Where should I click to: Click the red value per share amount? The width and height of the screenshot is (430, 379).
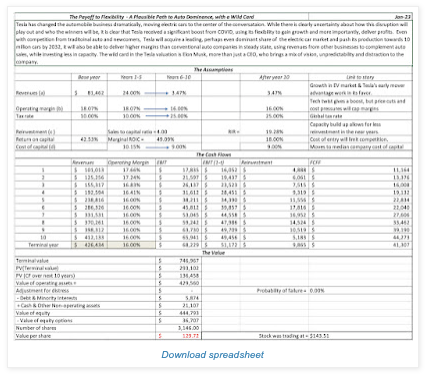pos(190,336)
